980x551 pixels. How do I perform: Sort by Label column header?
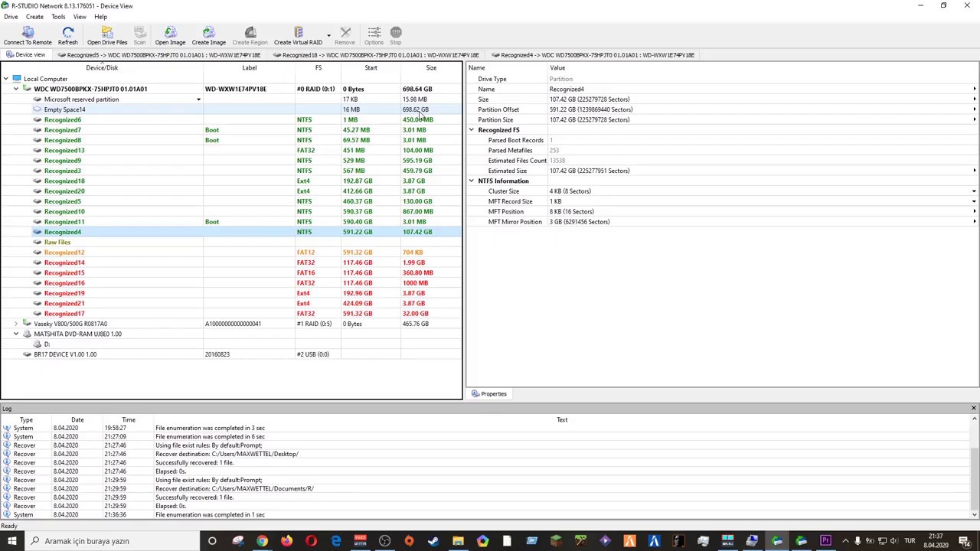(x=250, y=68)
